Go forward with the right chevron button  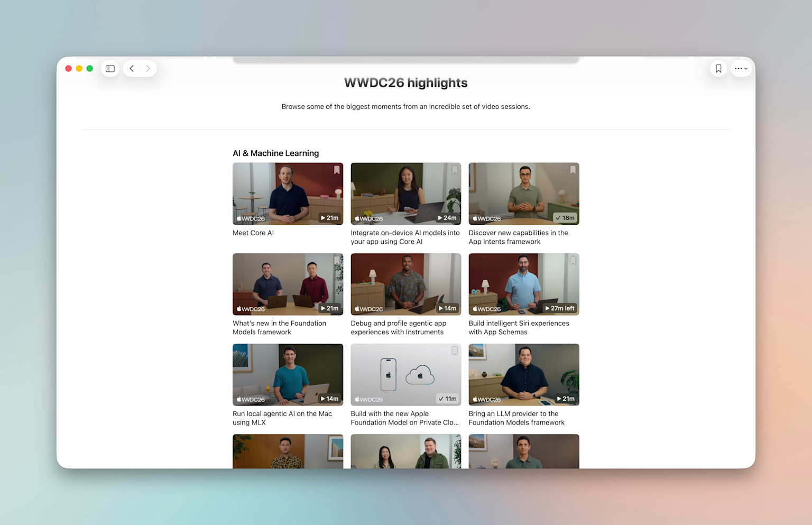148,69
